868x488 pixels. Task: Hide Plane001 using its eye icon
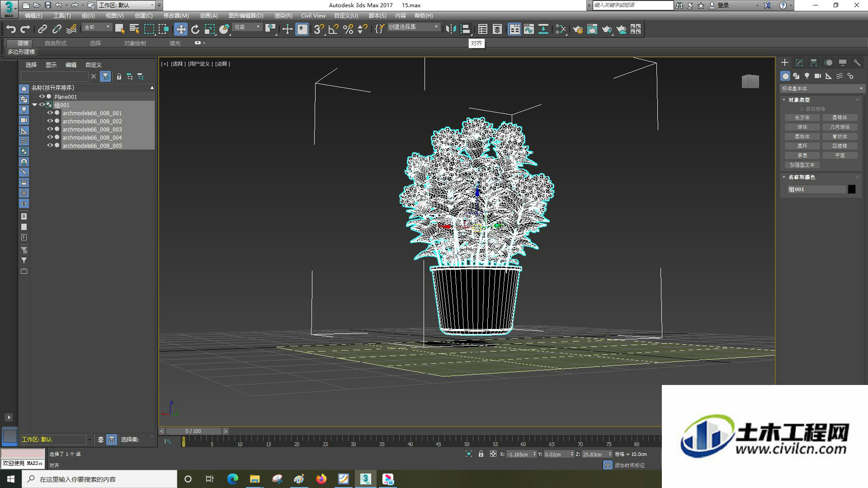coord(42,97)
